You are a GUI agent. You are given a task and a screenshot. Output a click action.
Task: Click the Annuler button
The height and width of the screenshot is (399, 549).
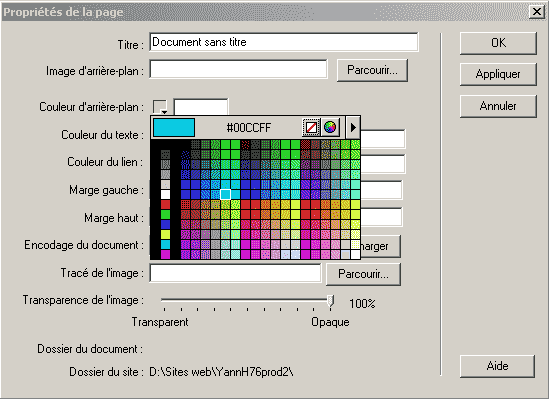498,106
